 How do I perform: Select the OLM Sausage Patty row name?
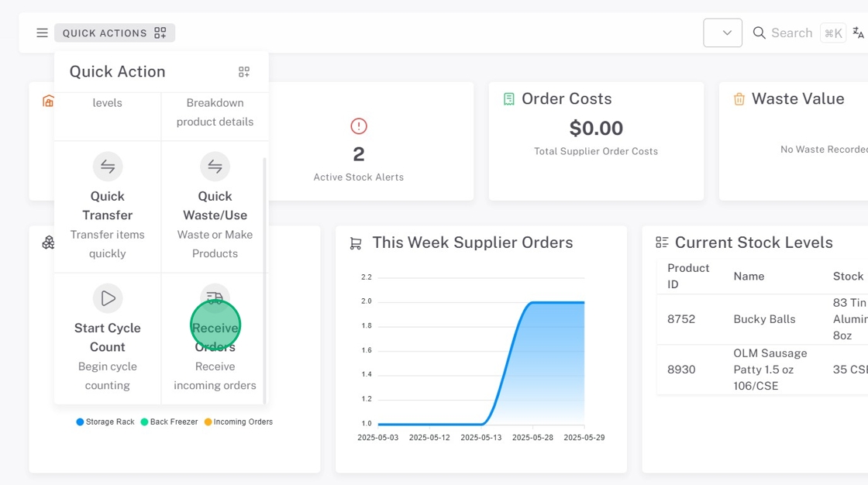click(x=770, y=370)
